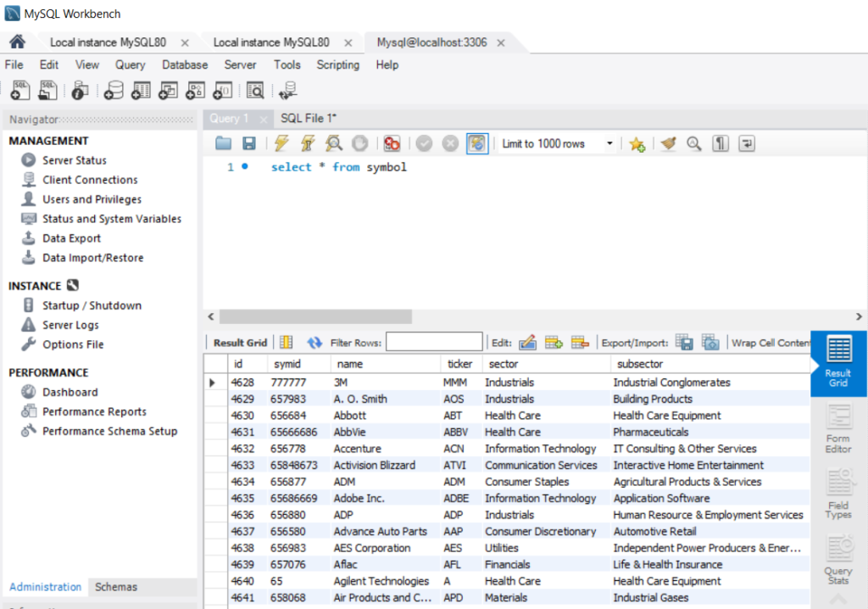Click the Explain execution plan magnifier-bolt icon
The image size is (868, 609).
click(334, 144)
